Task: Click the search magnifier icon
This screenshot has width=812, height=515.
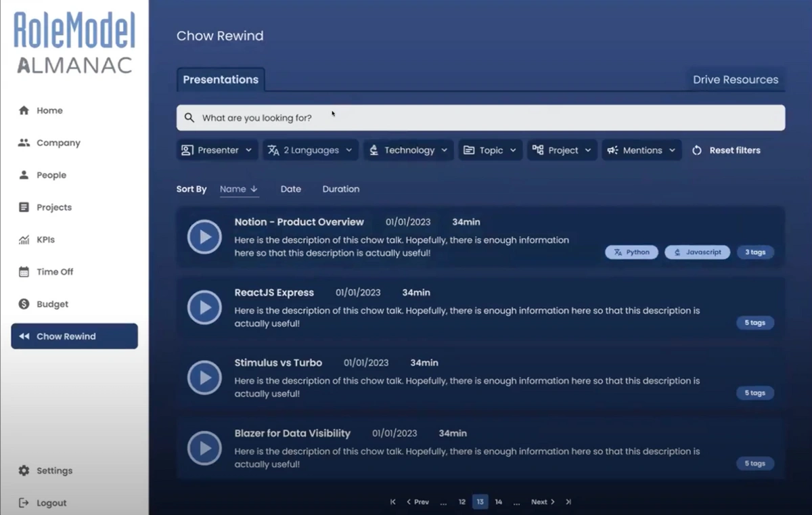Action: coord(189,118)
